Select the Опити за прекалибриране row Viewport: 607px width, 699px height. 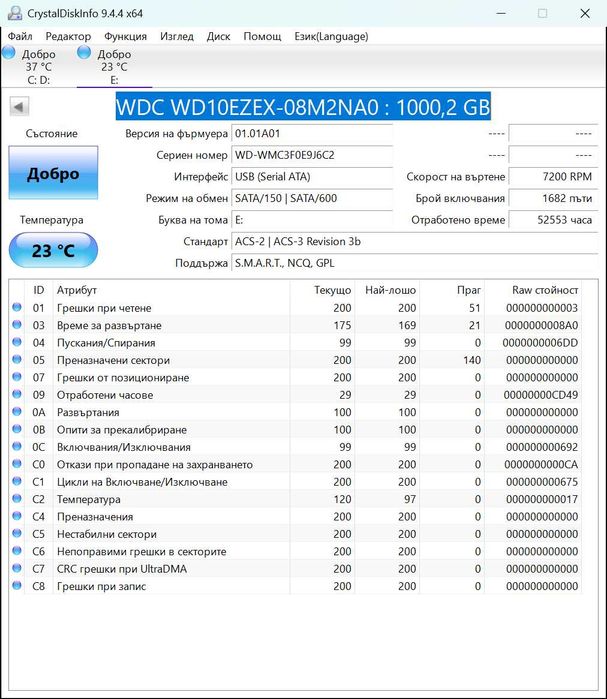click(296, 429)
